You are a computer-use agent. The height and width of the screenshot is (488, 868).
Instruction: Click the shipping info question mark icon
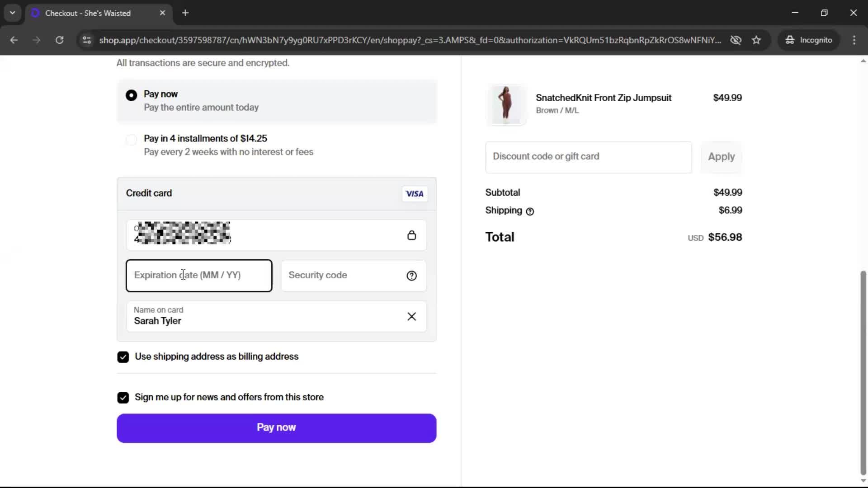(x=530, y=211)
